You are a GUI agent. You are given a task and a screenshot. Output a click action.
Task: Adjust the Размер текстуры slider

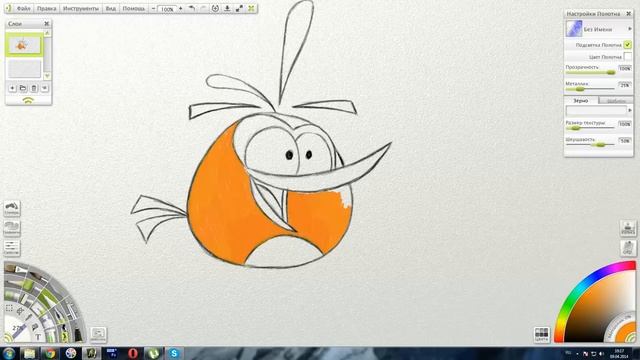coord(590,128)
